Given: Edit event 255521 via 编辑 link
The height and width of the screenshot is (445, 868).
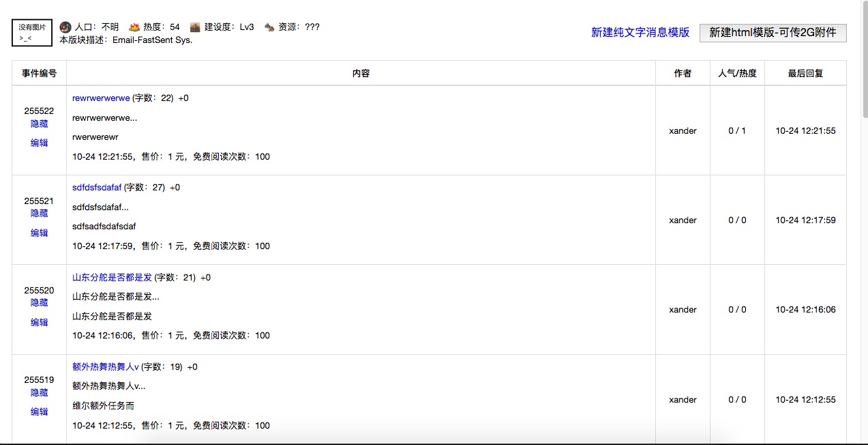Looking at the screenshot, I should (39, 233).
